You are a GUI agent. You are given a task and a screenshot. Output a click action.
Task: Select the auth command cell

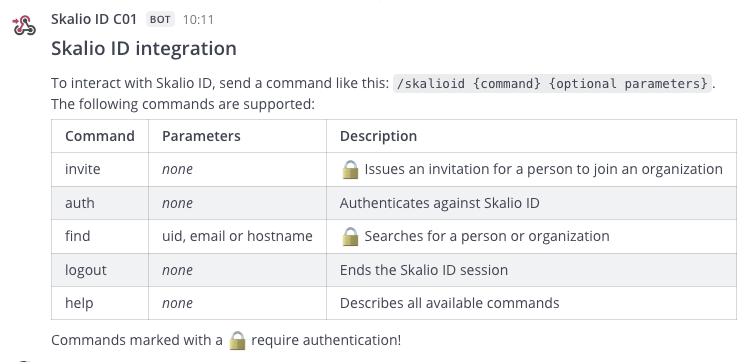point(100,203)
